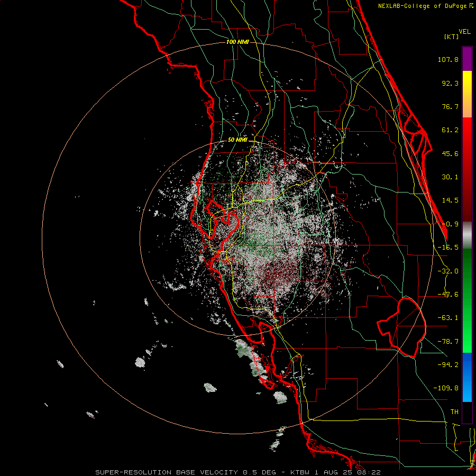Viewport: 476px width, 476px height.
Task: Click the TH legend label
Action: (x=454, y=412)
